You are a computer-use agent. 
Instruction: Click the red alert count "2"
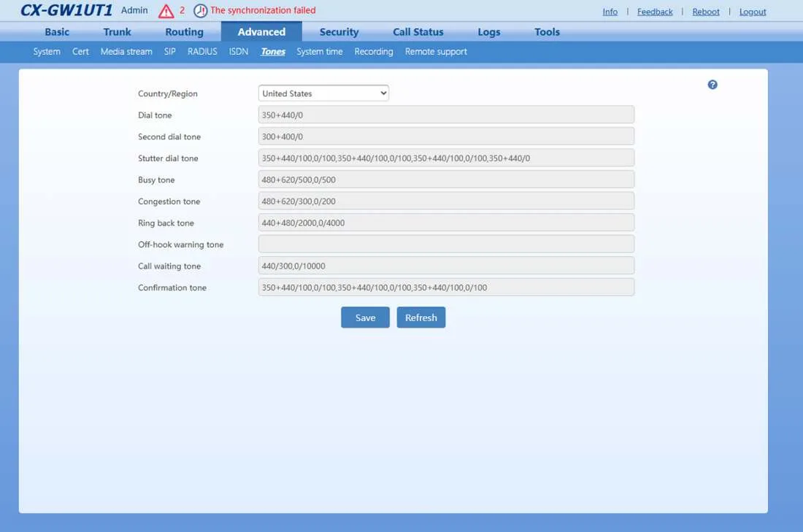click(182, 10)
